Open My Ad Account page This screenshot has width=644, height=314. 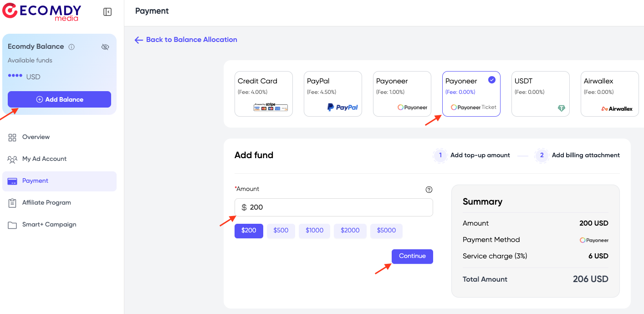coord(44,159)
